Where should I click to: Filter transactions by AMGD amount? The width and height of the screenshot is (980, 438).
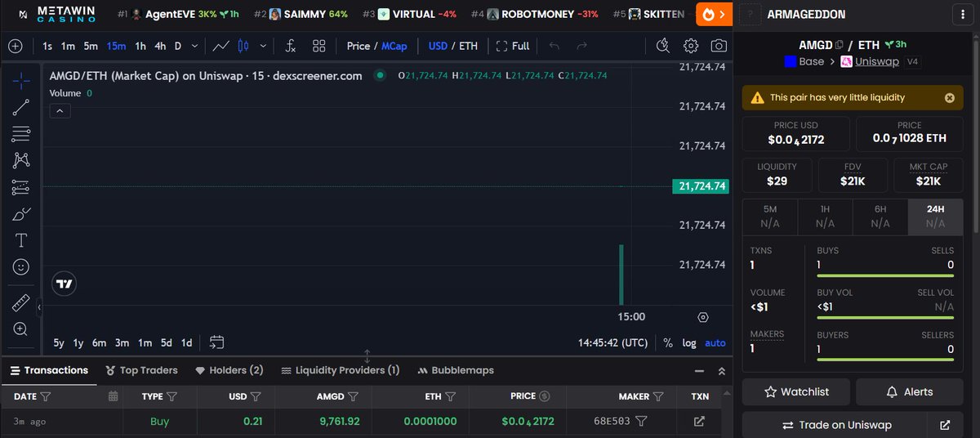click(x=353, y=396)
